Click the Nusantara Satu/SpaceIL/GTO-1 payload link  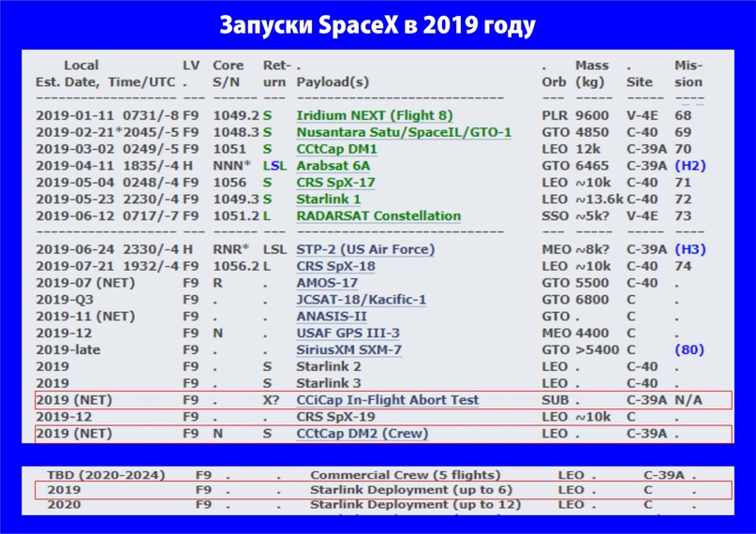tap(404, 132)
